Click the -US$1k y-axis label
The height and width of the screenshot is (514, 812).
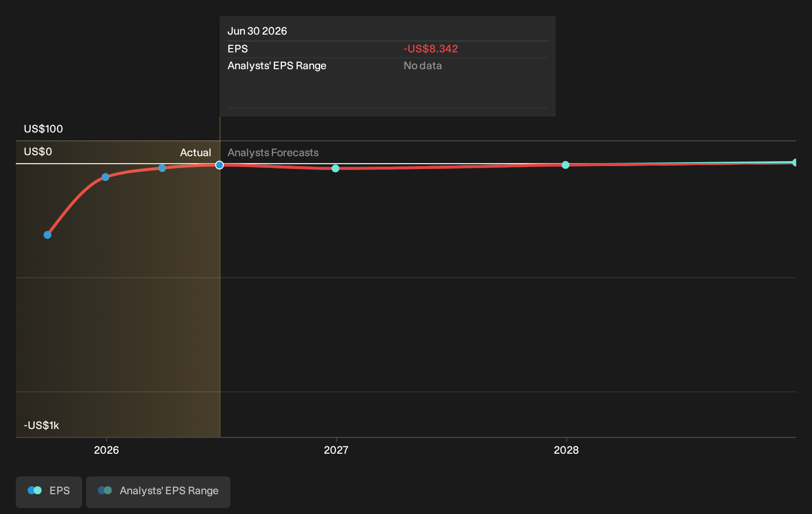(x=42, y=426)
